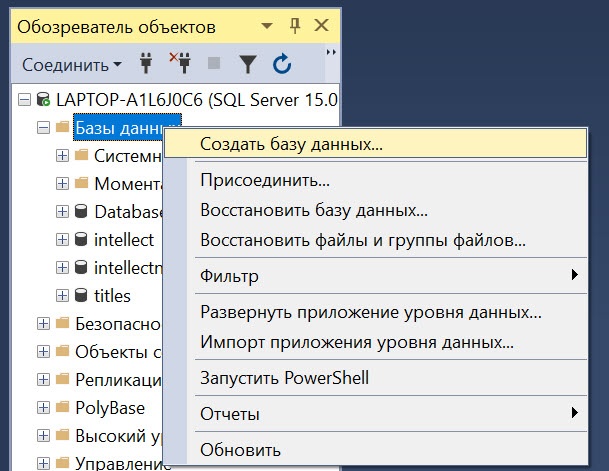Click the intellect database cylinder icon

coord(81,240)
